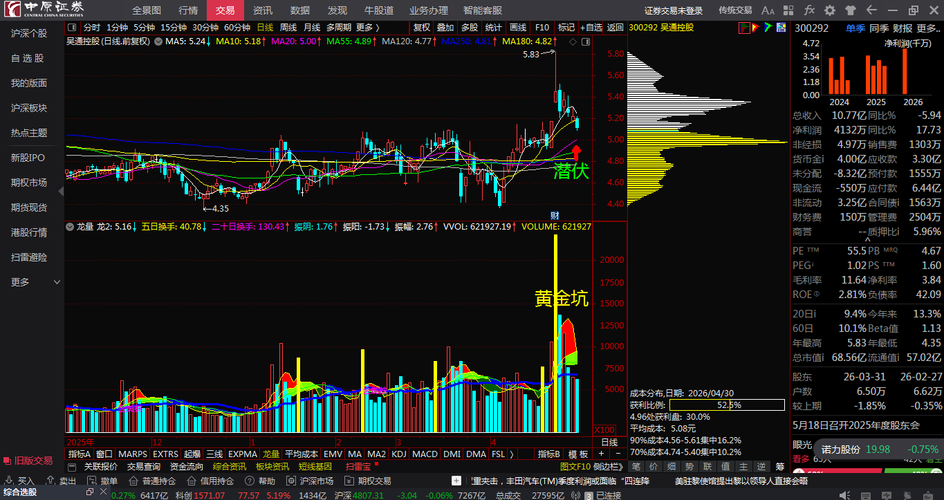Viewport: 944px width, 500px height.
Task: Click the +自选 add to watchlist button
Action: pyautogui.click(x=591, y=27)
